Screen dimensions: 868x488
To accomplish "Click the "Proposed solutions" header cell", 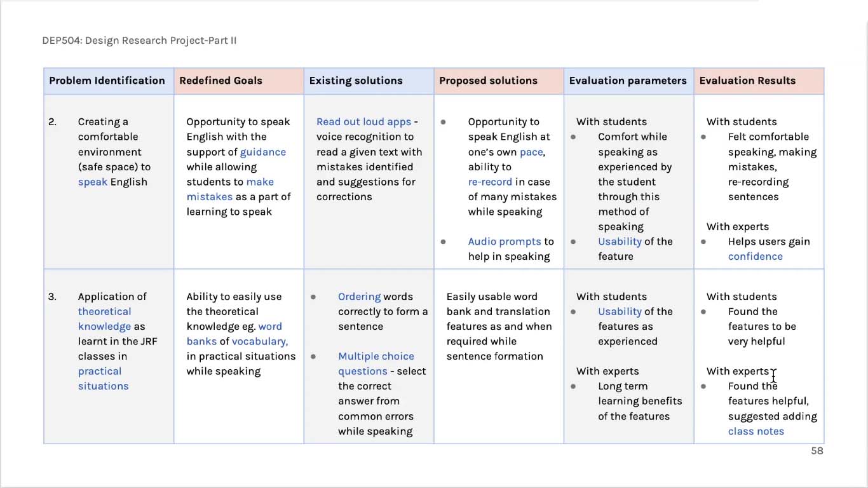I will (488, 81).
